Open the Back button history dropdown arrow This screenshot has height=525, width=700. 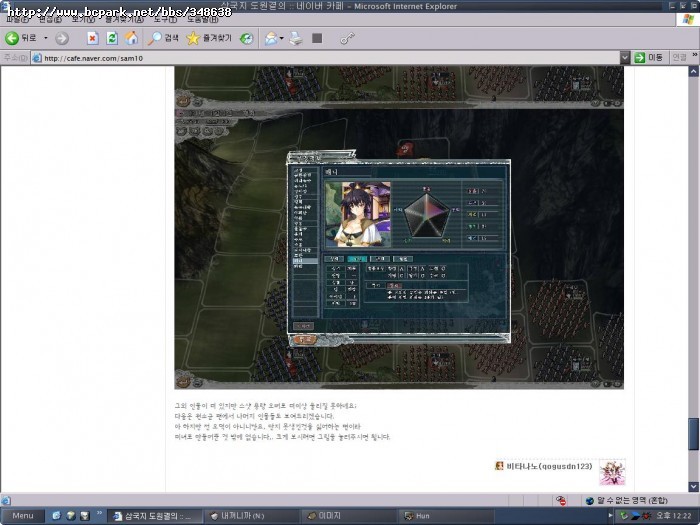[x=46, y=38]
